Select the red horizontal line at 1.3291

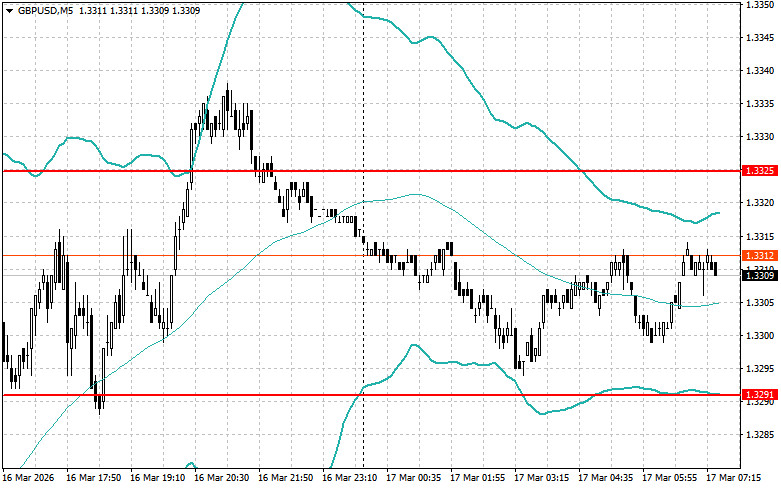(x=371, y=395)
